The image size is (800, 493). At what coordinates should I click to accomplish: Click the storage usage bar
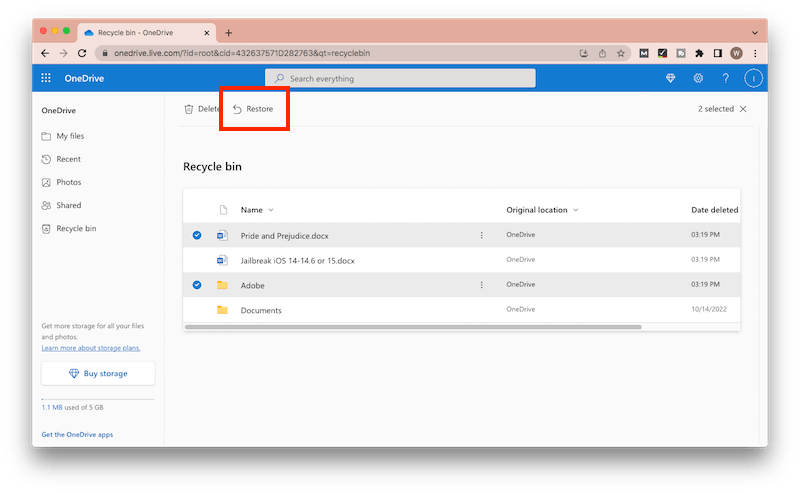[x=98, y=399]
